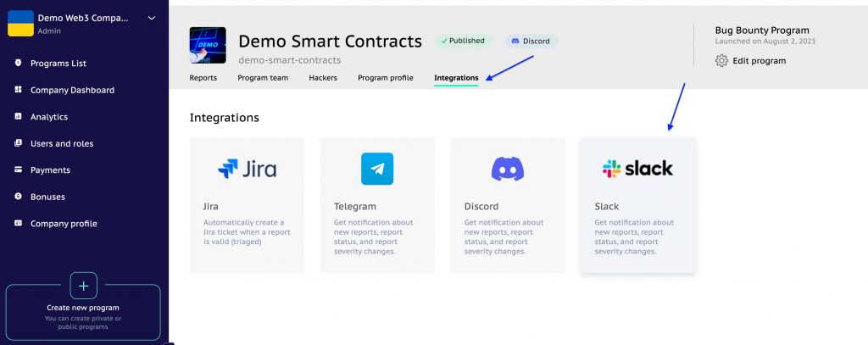Viewport: 868px width, 345px height.
Task: Click the Bonuses coin icon
Action: 19,196
